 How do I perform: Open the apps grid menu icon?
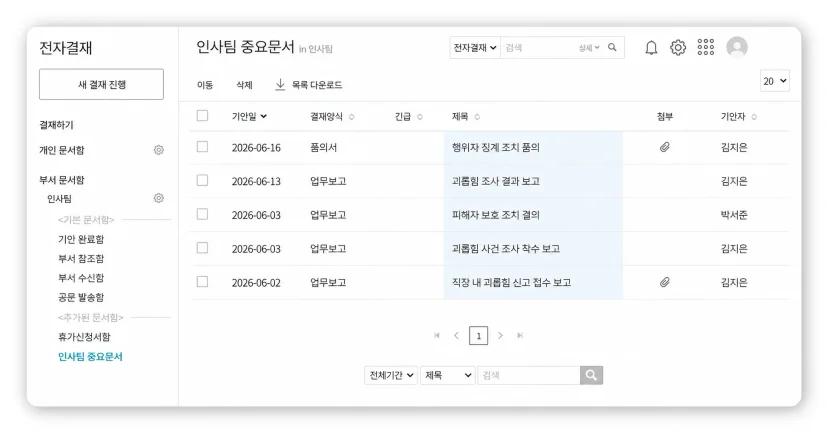coord(705,47)
